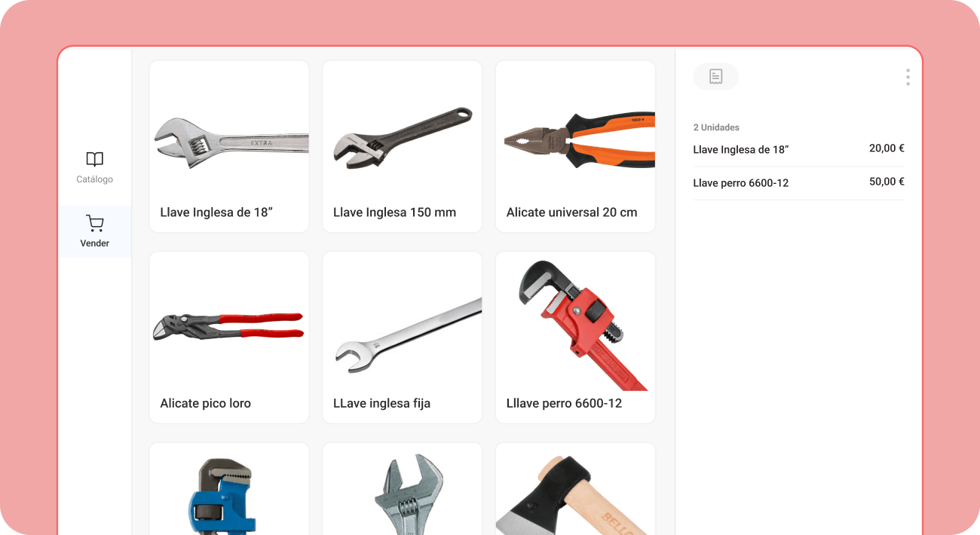Open the Catálogo book icon

click(94, 159)
